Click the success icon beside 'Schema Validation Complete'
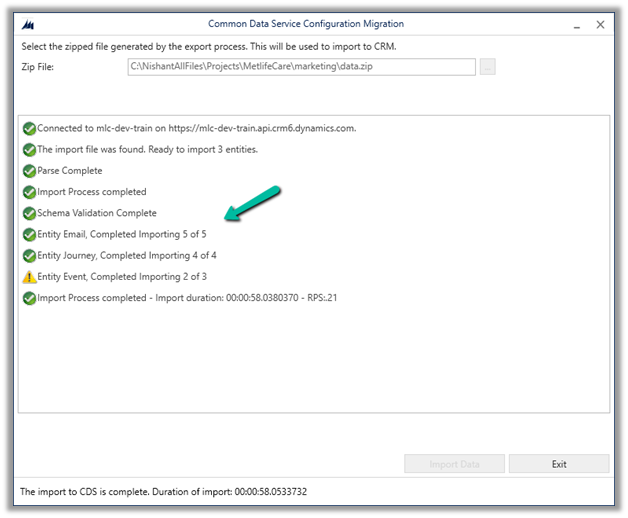Screen dimensions: 628x518 click(x=29, y=213)
